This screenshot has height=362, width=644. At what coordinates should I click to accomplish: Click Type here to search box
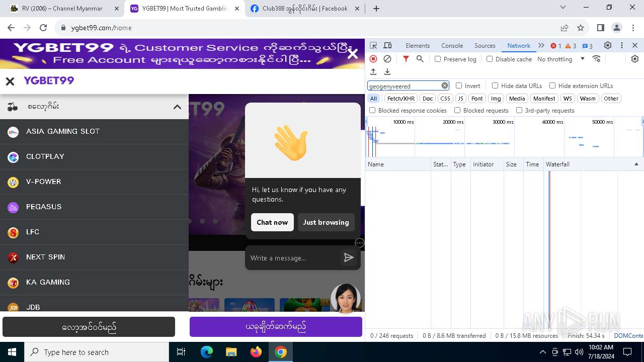coord(97,352)
